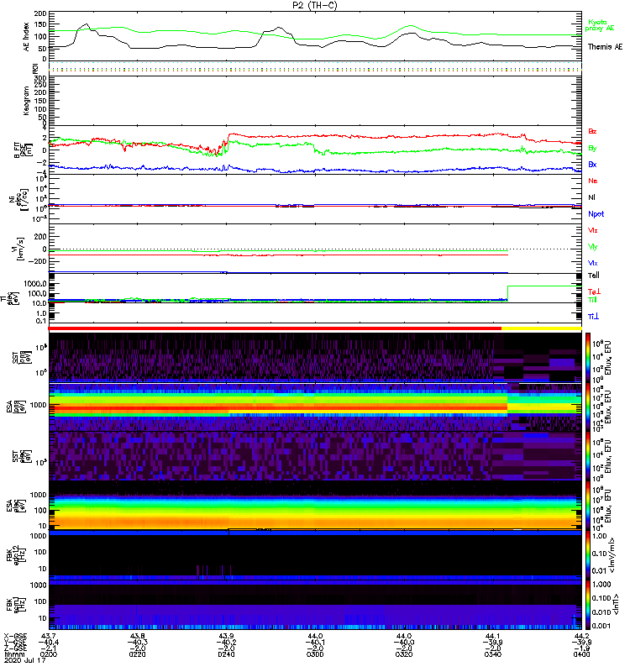Viewport: 630px width, 672px height.
Task: Click the X-GSE value 43.8
Action: coord(137,637)
